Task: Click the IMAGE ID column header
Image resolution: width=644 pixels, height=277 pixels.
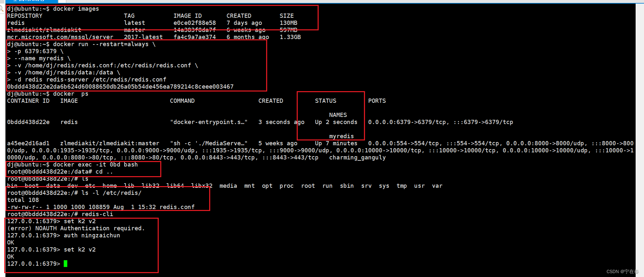Action: pyautogui.click(x=188, y=16)
